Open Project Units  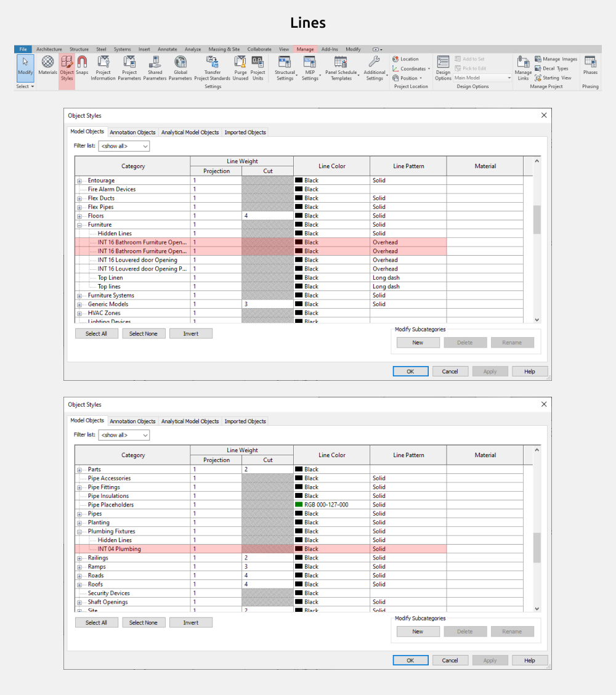pos(258,68)
